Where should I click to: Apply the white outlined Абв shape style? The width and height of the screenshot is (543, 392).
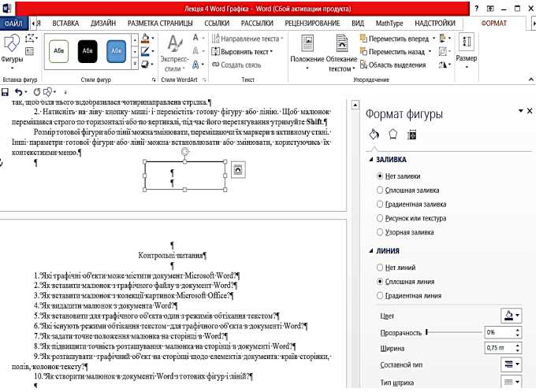click(59, 51)
